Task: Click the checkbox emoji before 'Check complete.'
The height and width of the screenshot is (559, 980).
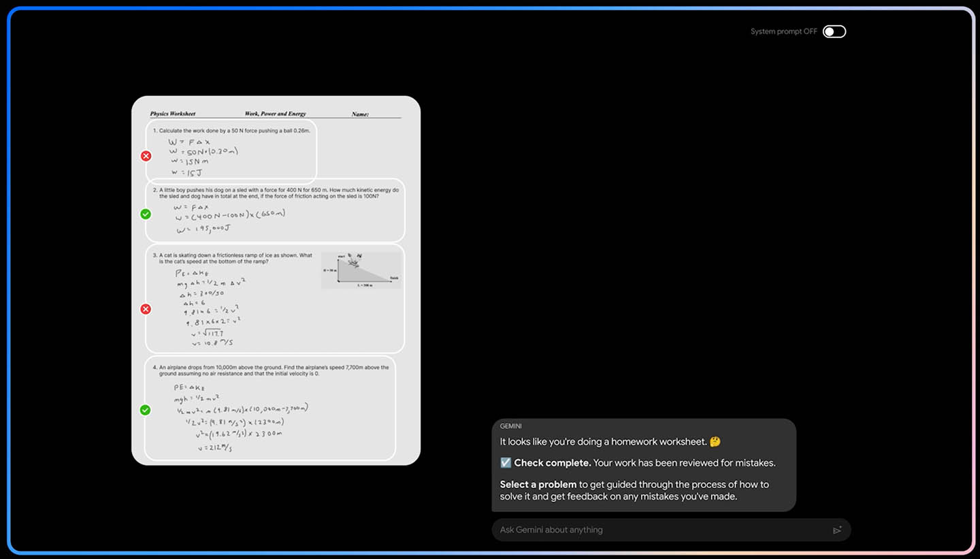Action: coord(506,463)
